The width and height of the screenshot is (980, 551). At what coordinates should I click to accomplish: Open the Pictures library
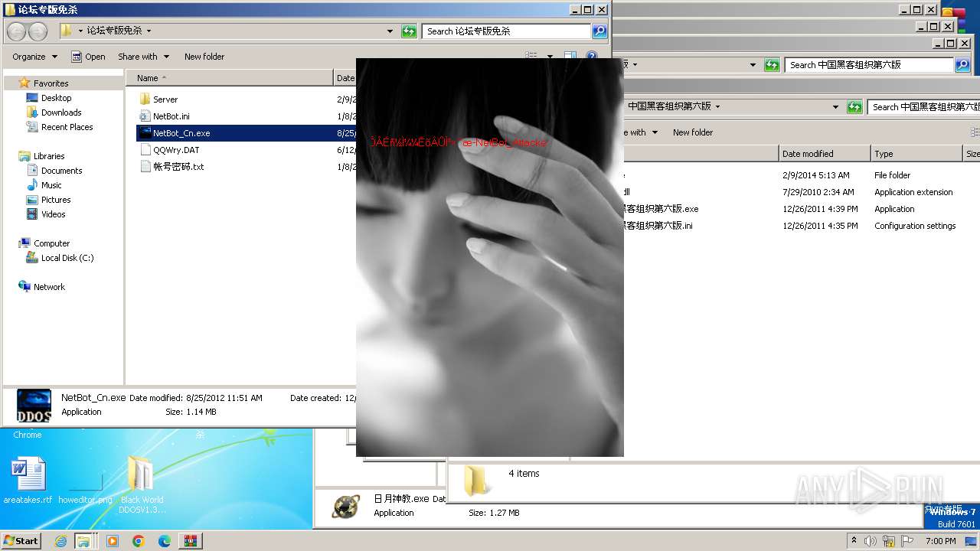click(x=56, y=200)
